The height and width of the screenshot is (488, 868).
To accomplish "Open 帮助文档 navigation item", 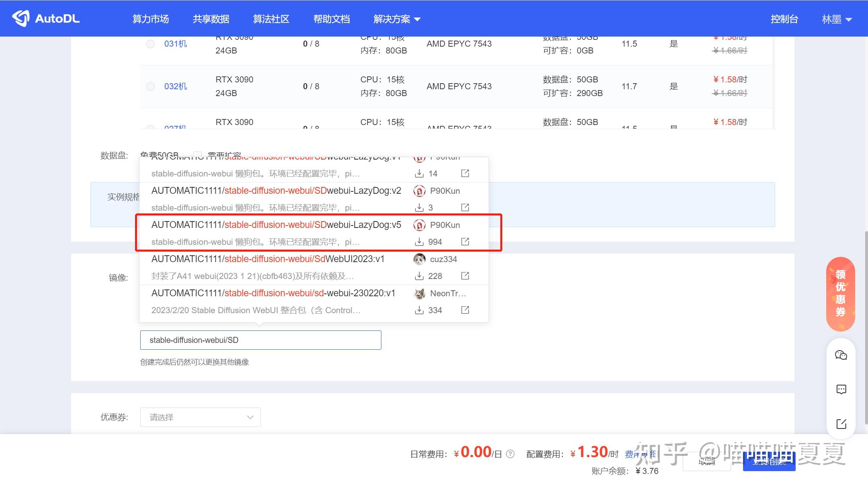I will tap(332, 19).
